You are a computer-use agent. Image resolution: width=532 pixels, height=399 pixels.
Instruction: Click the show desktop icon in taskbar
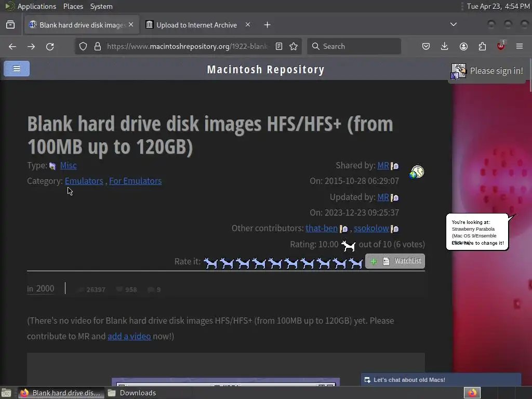coord(7,393)
